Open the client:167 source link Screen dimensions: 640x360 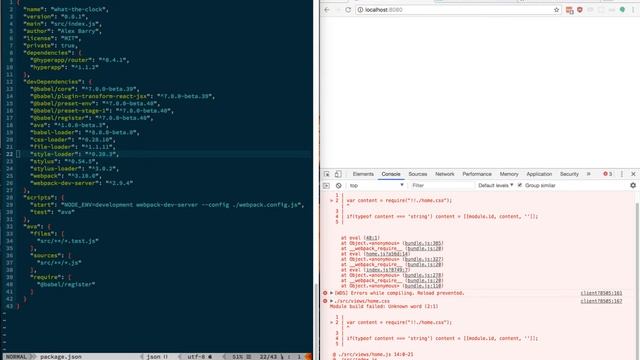point(601,301)
